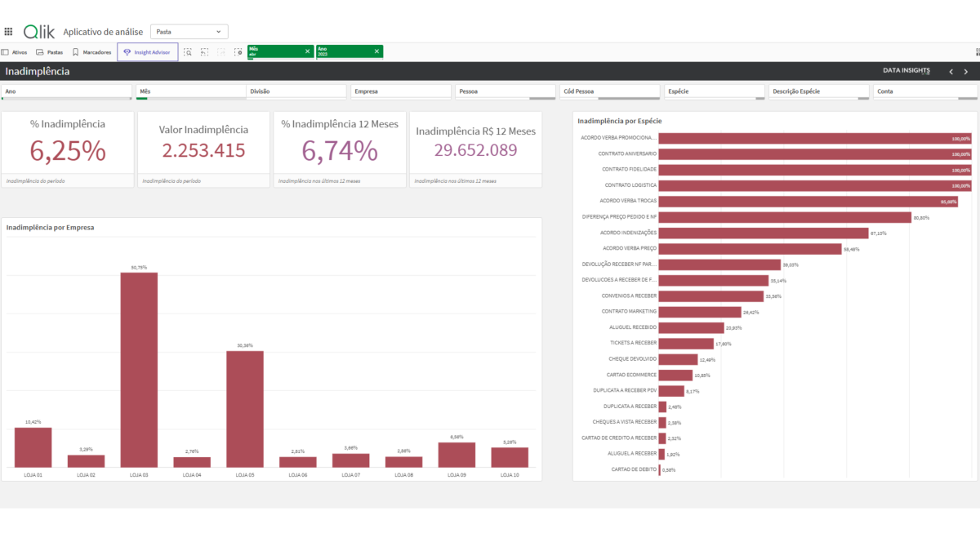The height and width of the screenshot is (551, 980).
Task: Select the LOJA 03 bar
Action: click(x=139, y=369)
